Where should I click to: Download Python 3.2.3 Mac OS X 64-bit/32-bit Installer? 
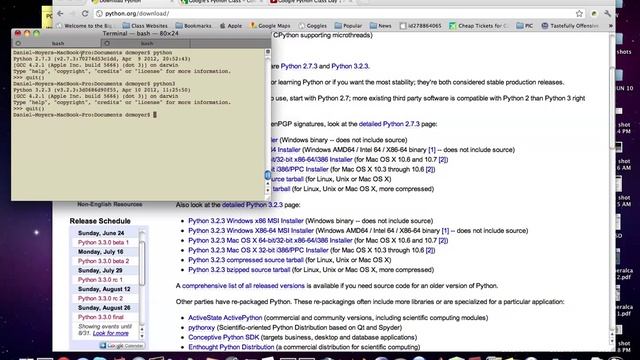(270, 240)
